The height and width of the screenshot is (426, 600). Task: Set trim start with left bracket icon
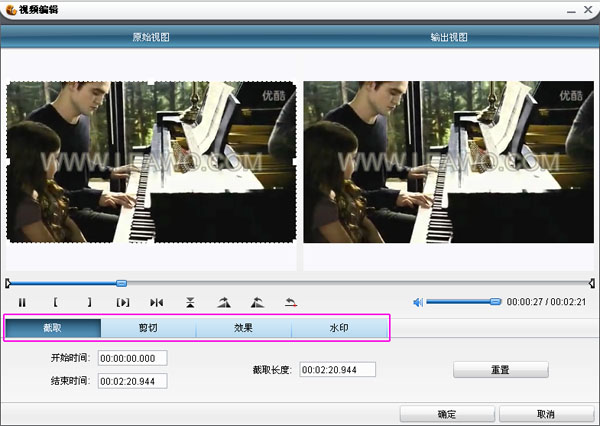coord(55,302)
